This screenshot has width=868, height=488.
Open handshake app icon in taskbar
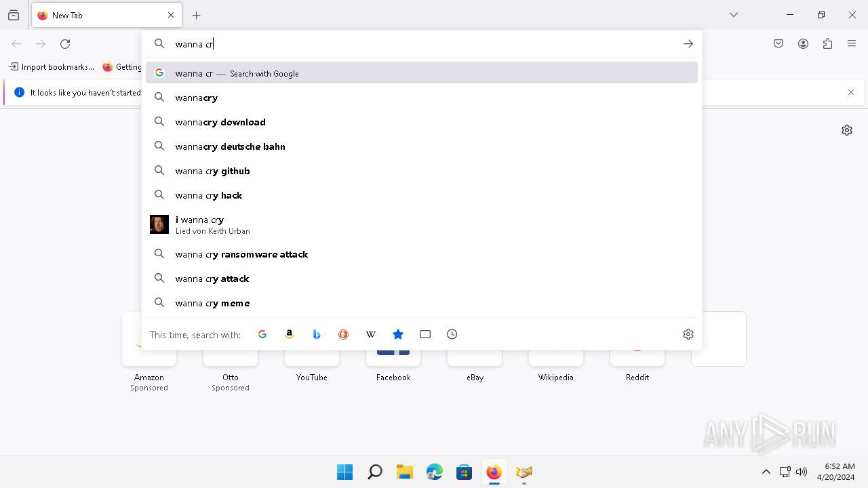(524, 472)
